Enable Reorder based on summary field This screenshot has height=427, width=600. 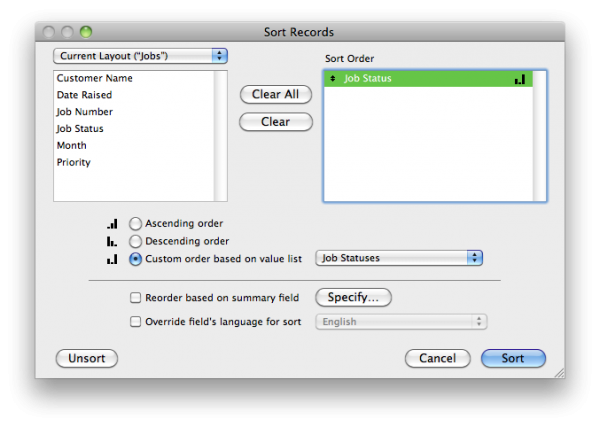(135, 298)
